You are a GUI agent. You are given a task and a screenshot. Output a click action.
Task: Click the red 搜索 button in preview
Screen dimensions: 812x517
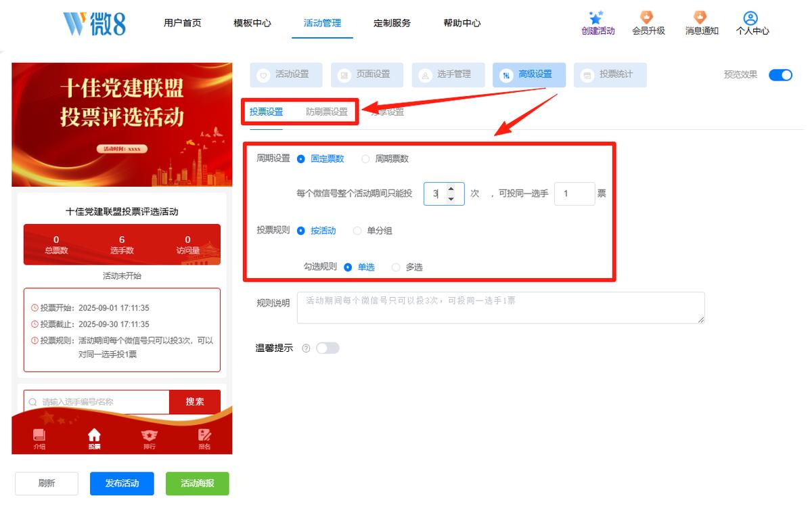point(195,402)
